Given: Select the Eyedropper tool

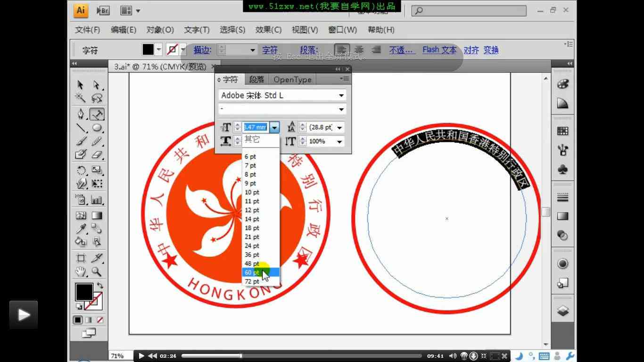Looking at the screenshot, I should click(81, 229).
